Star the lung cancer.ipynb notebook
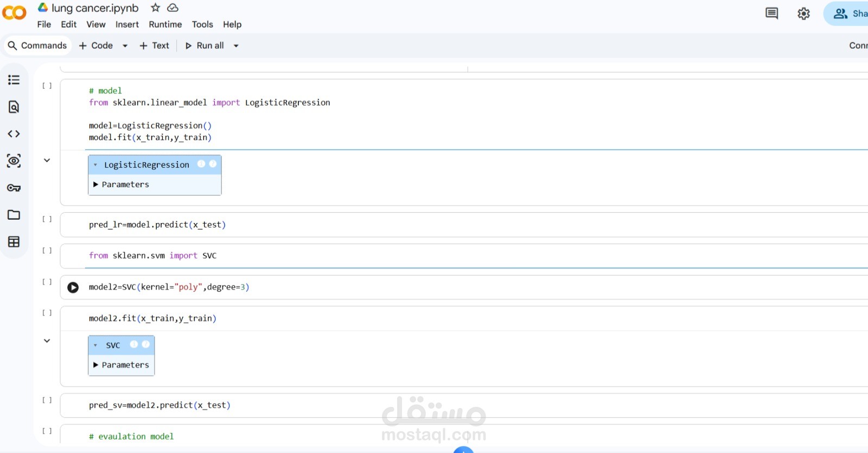The width and height of the screenshot is (868, 453). coord(156,8)
